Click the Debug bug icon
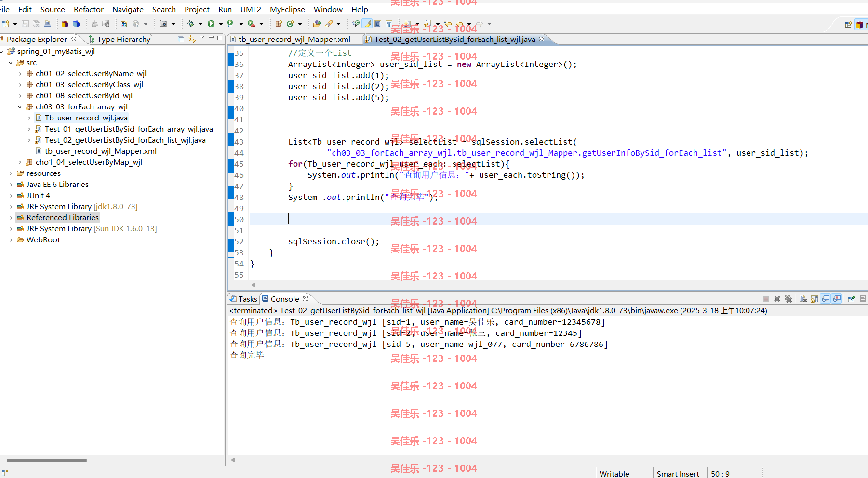Screen dimensions: 868x478 coord(191,24)
